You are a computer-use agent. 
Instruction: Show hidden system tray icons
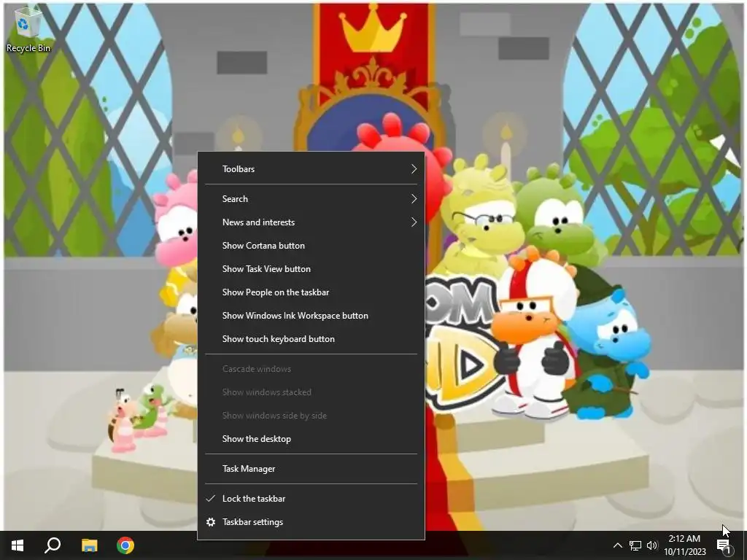point(617,545)
